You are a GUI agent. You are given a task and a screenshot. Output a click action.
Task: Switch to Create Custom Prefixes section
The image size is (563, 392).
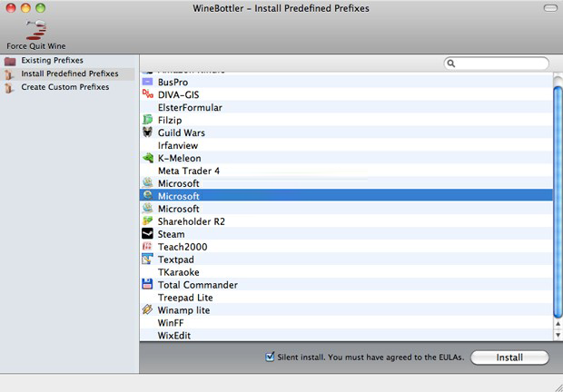(x=64, y=87)
